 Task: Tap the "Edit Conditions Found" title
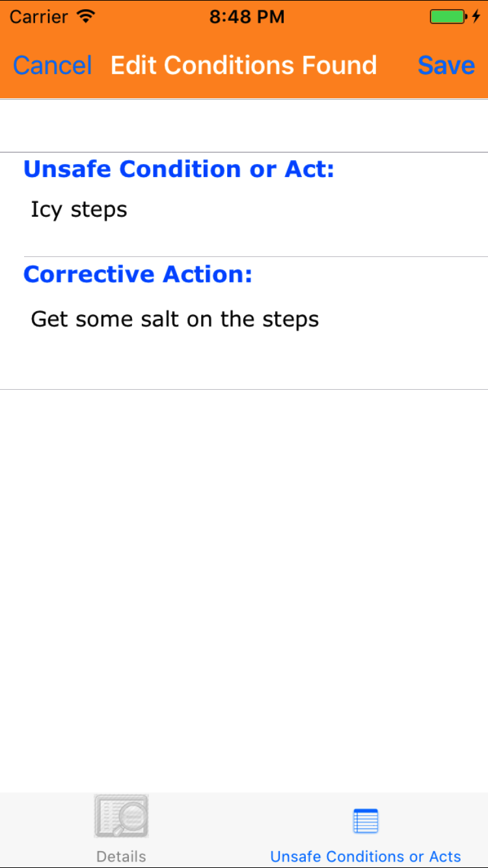tap(244, 65)
